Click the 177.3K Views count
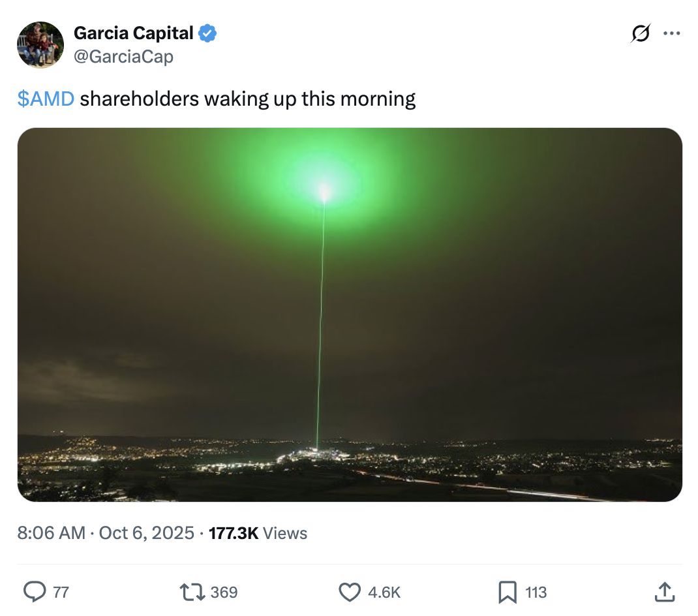The image size is (698, 616). [258, 533]
